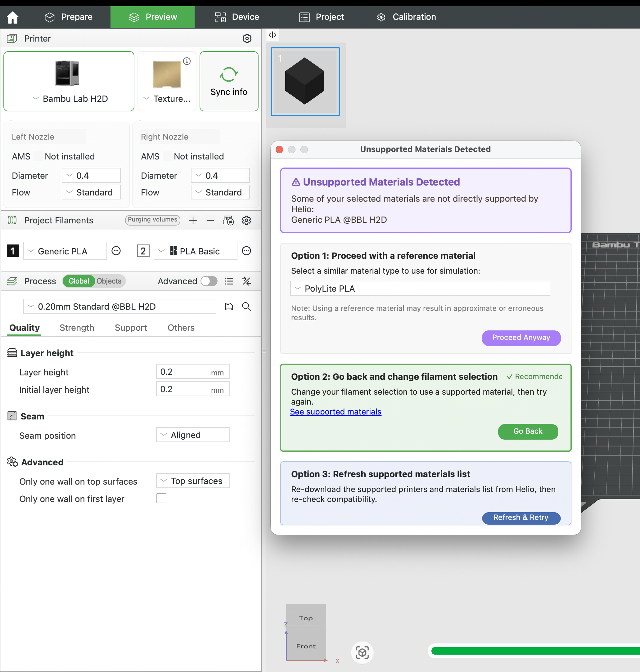Screen dimensions: 640x672
Task: Remove a filament with minus icon
Action: coord(210,220)
